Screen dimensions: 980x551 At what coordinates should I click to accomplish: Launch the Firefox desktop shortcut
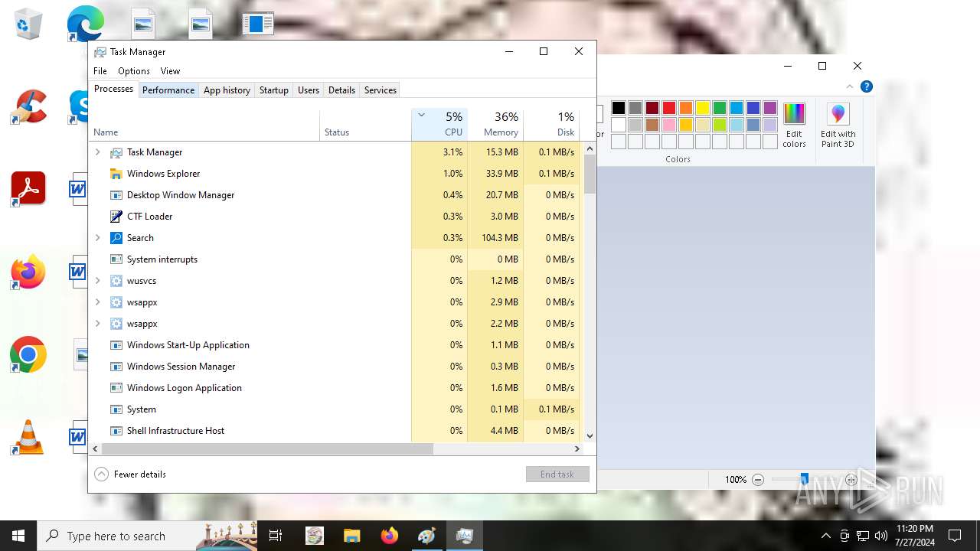pos(28,272)
